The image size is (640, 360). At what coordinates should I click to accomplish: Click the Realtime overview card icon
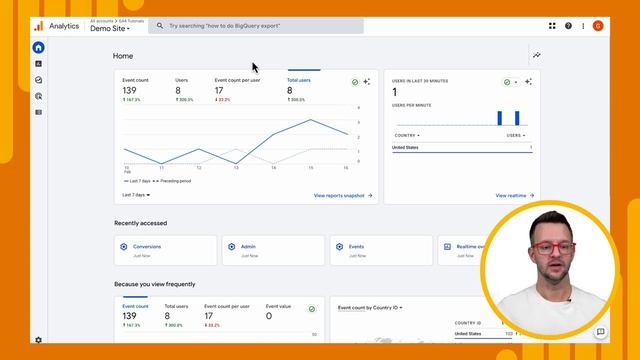(x=447, y=247)
